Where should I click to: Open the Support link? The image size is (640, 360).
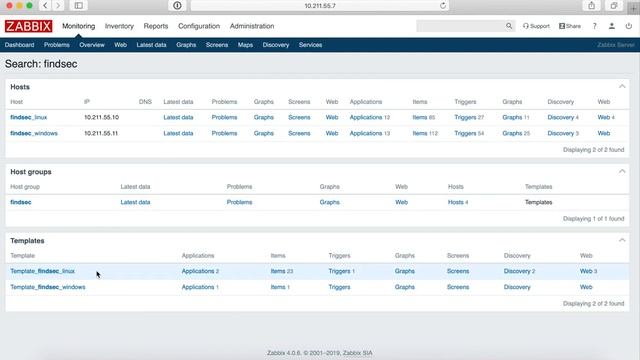pos(536,26)
